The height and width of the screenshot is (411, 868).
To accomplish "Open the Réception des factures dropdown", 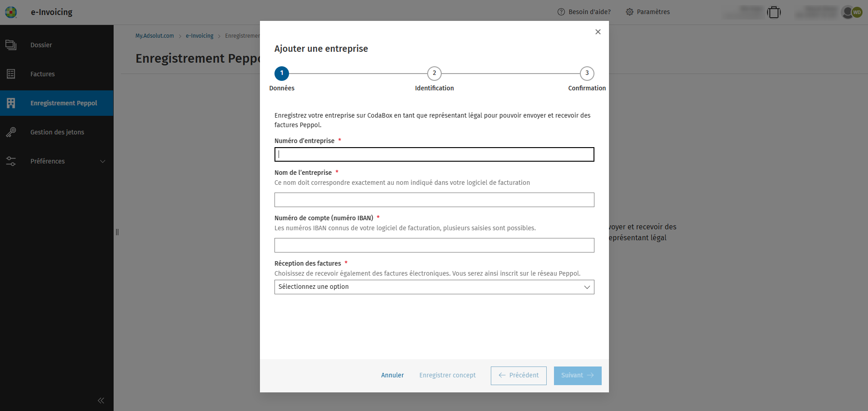I will [434, 287].
